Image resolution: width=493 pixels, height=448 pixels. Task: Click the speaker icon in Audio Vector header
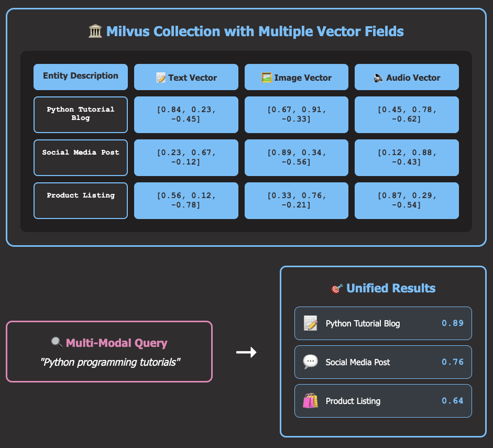click(378, 78)
